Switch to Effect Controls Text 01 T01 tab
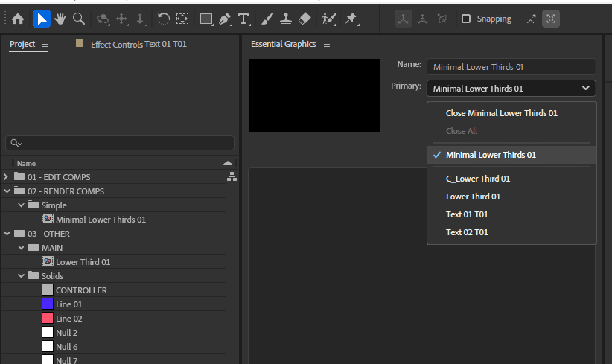This screenshot has width=612, height=364. [x=138, y=45]
